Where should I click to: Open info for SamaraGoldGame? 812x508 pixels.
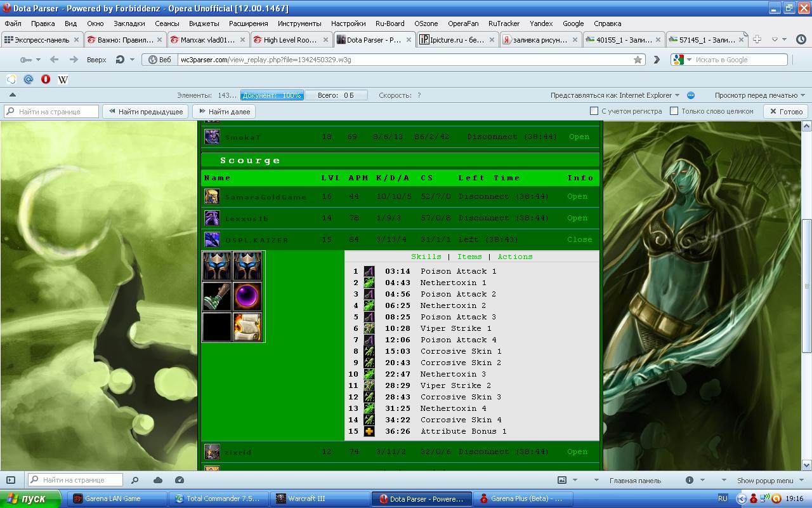click(x=577, y=196)
